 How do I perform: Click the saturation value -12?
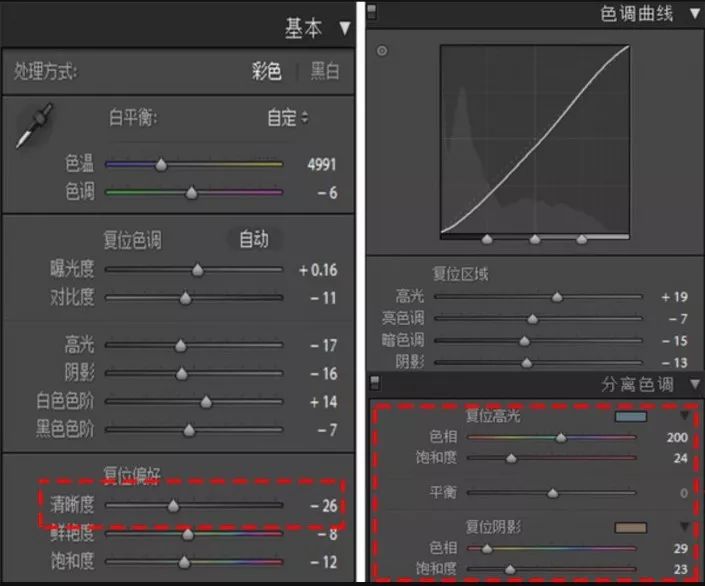pos(324,562)
